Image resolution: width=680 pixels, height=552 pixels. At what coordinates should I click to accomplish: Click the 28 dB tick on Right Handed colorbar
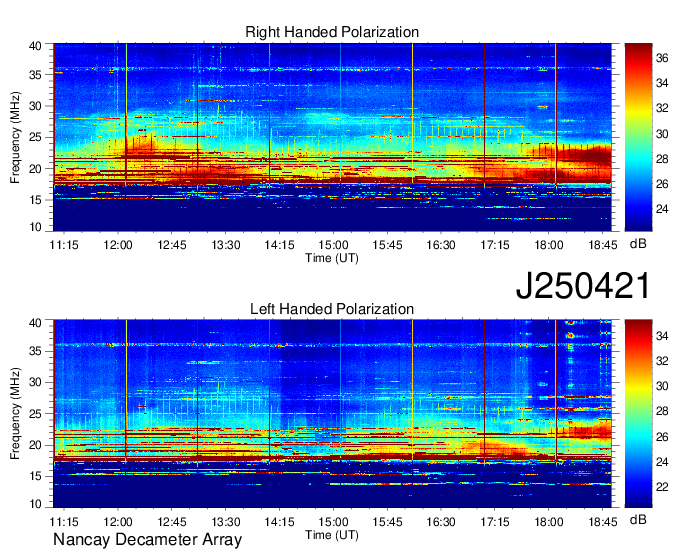(662, 159)
